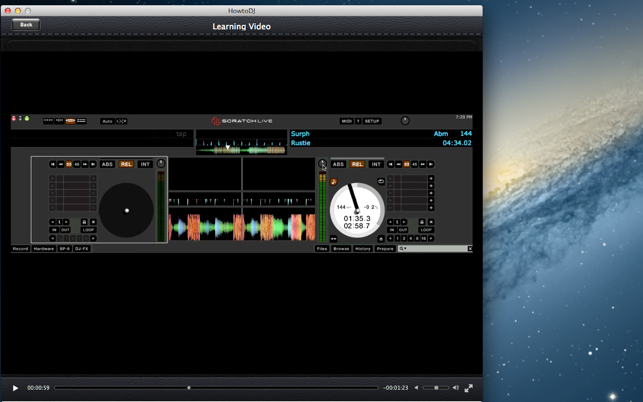
Task: Toggle the repeat icon on right deck
Action: coord(381,181)
